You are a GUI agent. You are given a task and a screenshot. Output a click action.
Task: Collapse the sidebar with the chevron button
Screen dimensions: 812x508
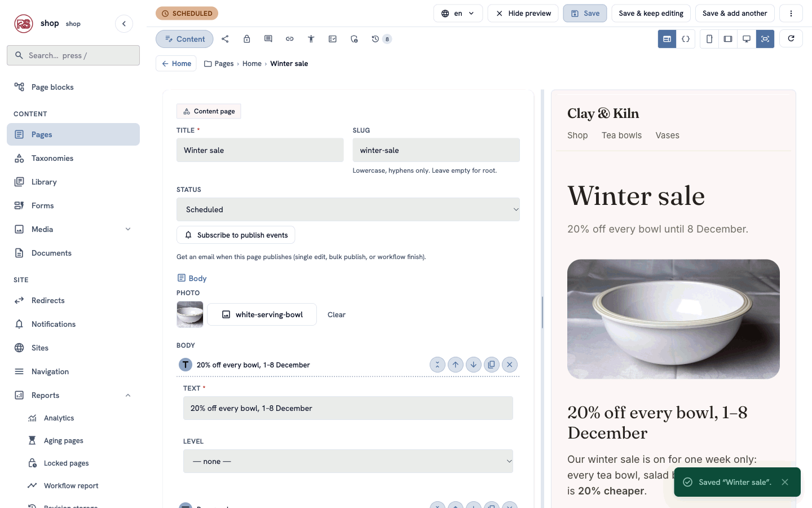coord(124,24)
